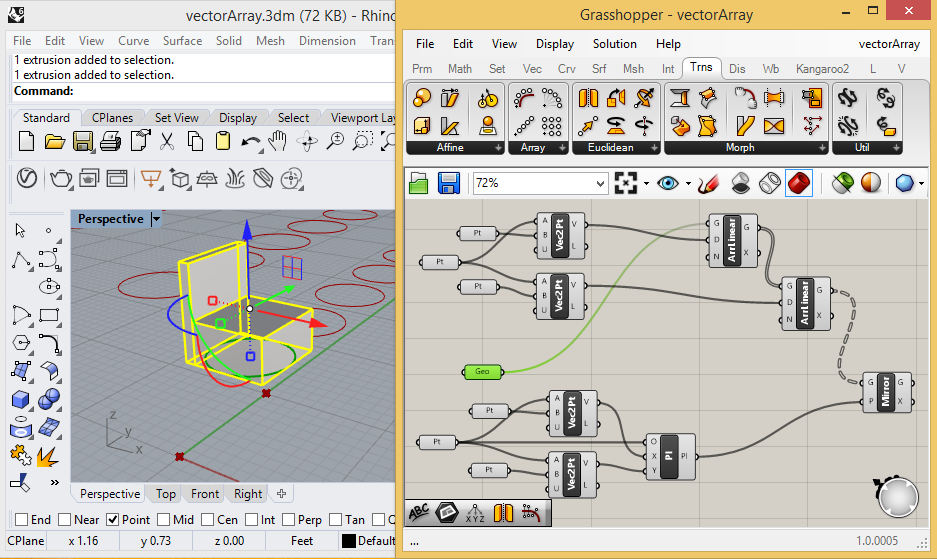The height and width of the screenshot is (559, 937).
Task: Expand the Affine panel plus button
Action: coord(498,148)
